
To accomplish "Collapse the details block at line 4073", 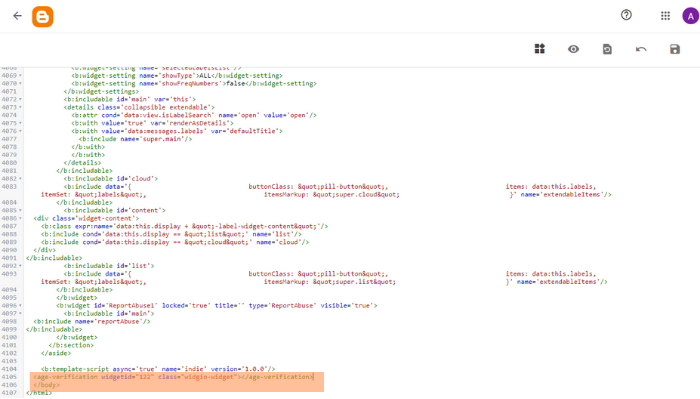I will (21, 108).
